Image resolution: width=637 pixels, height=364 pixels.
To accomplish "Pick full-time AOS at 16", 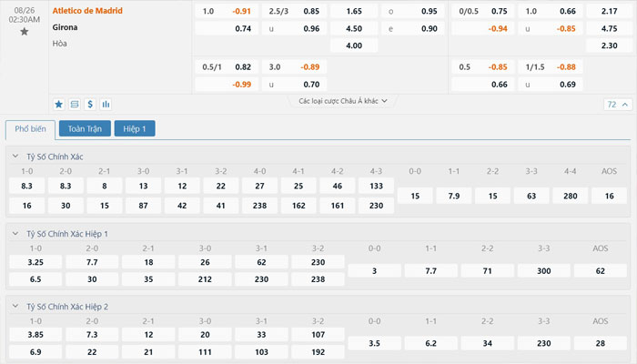I will point(609,196).
